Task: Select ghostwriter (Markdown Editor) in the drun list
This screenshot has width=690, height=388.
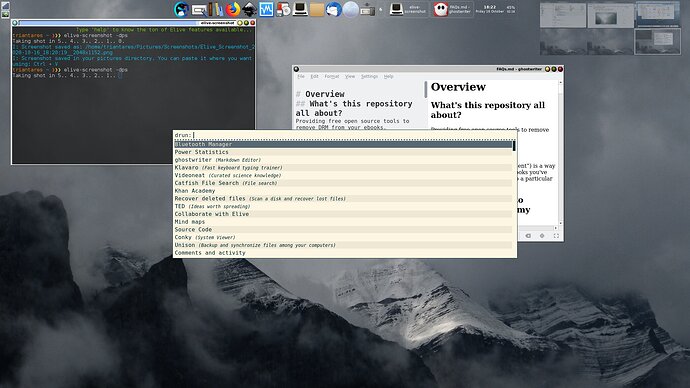Action: coord(343,160)
